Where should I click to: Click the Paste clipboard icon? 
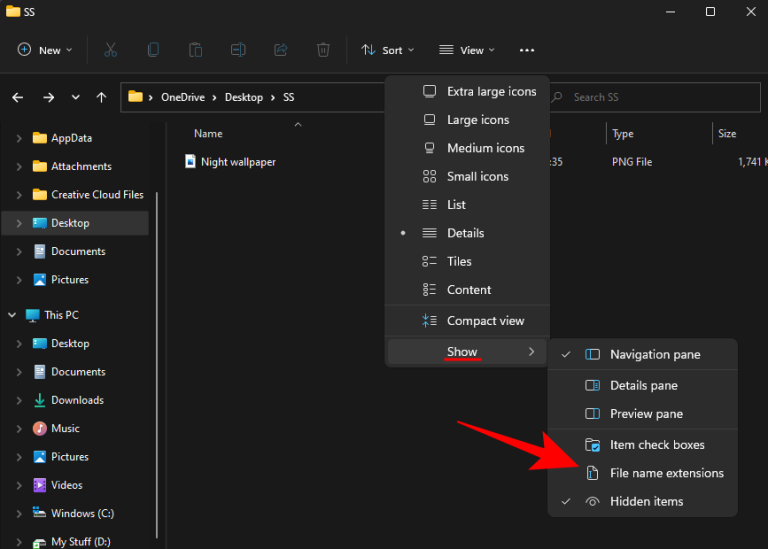click(196, 50)
